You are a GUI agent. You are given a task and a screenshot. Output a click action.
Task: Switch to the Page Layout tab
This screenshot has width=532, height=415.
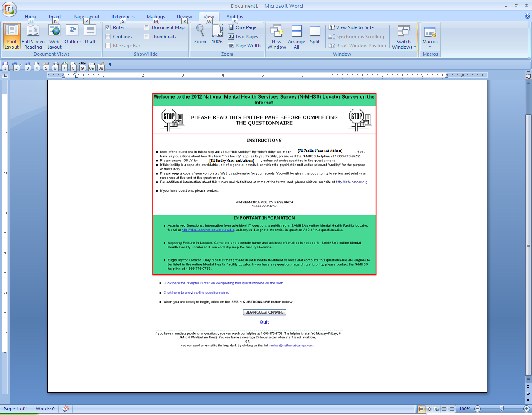click(86, 17)
